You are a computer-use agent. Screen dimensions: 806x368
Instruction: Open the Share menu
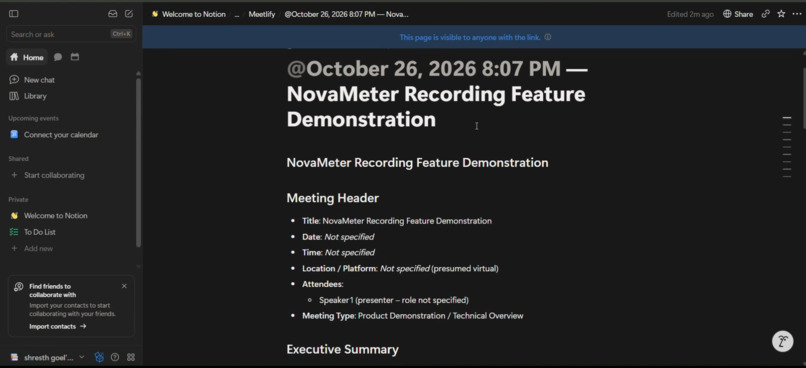(x=738, y=14)
